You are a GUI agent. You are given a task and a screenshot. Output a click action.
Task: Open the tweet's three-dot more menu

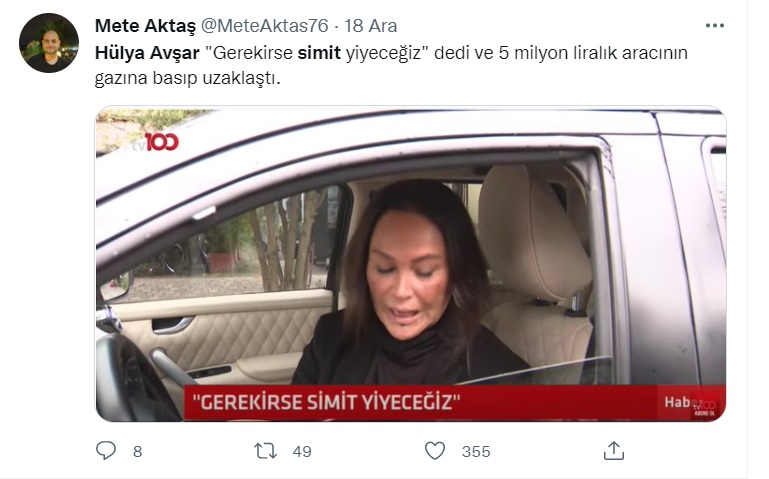(715, 26)
